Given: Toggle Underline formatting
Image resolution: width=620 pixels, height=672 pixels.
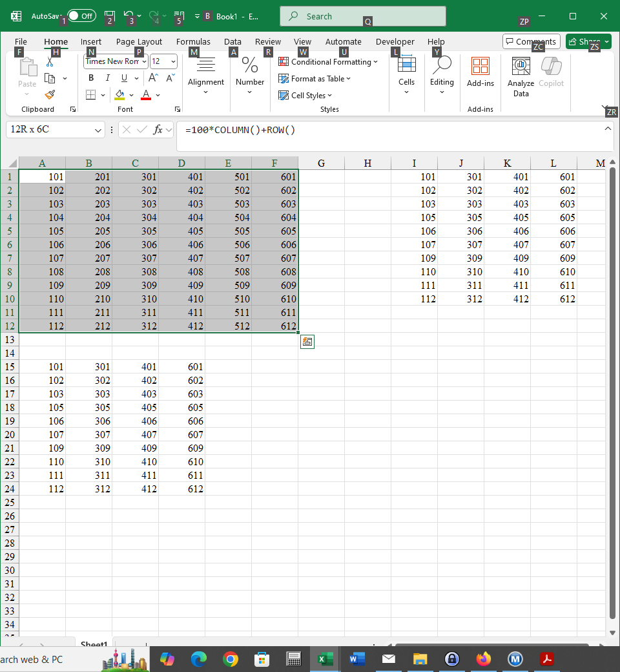Looking at the screenshot, I should pos(124,78).
